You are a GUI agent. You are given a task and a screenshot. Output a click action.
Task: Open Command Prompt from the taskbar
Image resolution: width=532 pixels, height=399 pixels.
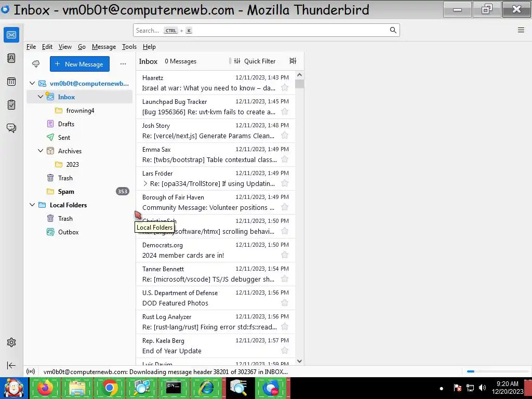click(174, 388)
